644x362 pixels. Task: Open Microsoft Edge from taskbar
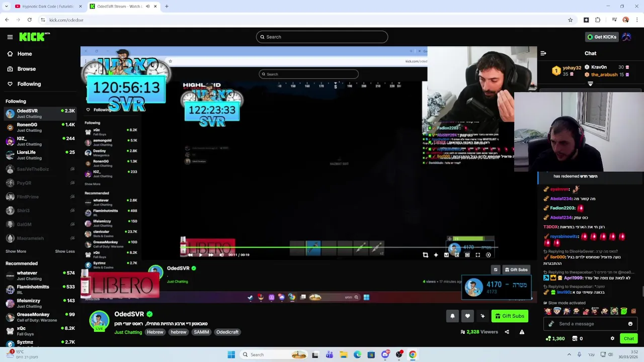[357, 354]
